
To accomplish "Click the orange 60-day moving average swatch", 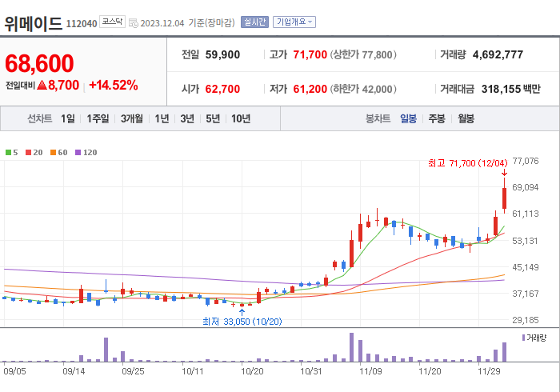I will (53, 153).
